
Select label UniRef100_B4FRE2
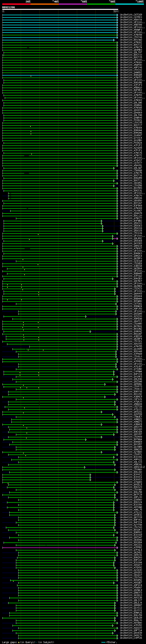[131, 90]
